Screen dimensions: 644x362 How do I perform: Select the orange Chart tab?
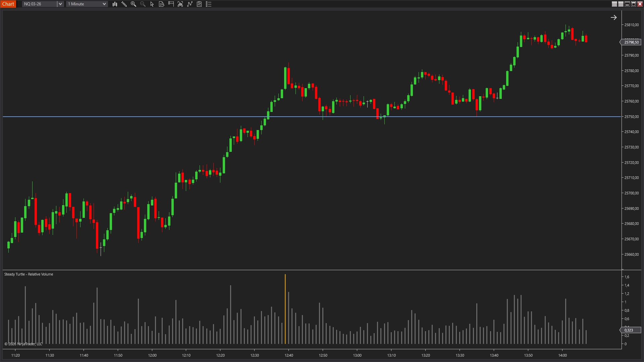8,4
